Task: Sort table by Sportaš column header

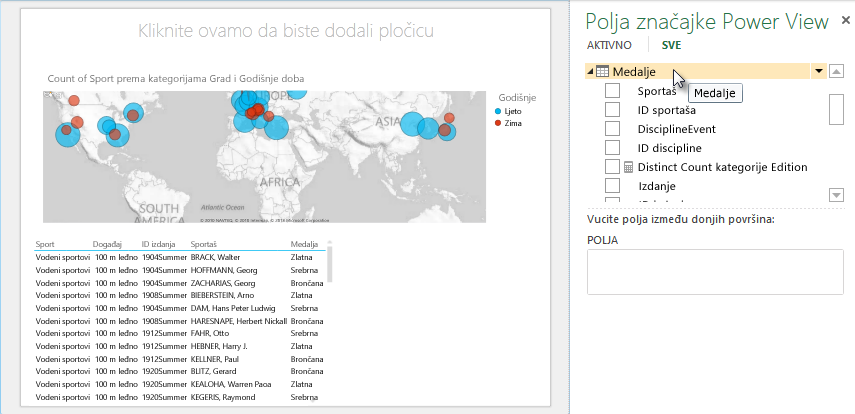Action: pos(203,244)
